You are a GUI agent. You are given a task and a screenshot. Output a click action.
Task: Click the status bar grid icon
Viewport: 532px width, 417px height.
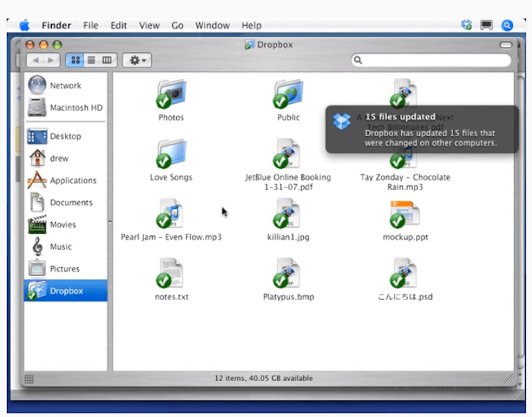pyautogui.click(x=29, y=379)
